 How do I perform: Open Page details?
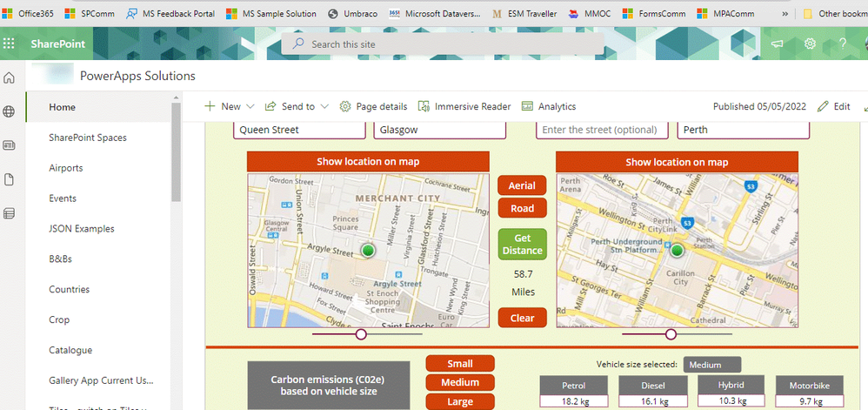(x=374, y=106)
